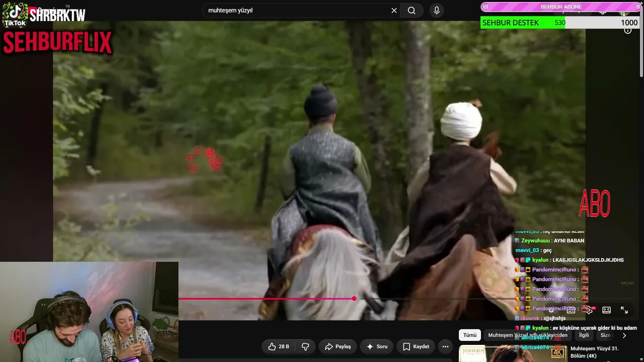Toggle subtitles in the player controls

pyautogui.click(x=571, y=310)
